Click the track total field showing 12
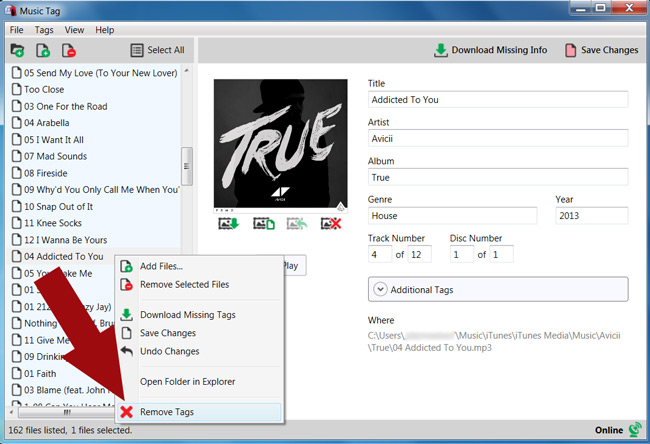 pos(419,254)
